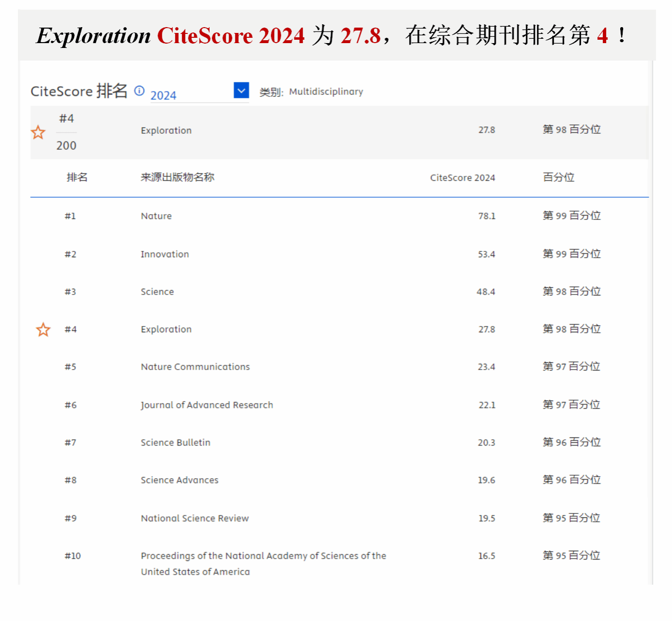Viewport: 672px width, 621px height.
Task: Open Exploration in the ranked list
Action: pyautogui.click(x=166, y=329)
